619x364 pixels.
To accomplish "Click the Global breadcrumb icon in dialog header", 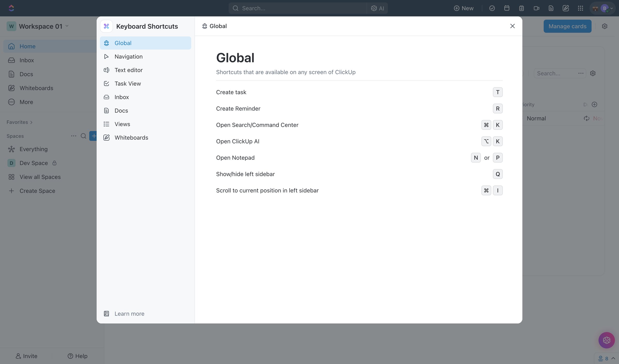I will pos(205,26).
